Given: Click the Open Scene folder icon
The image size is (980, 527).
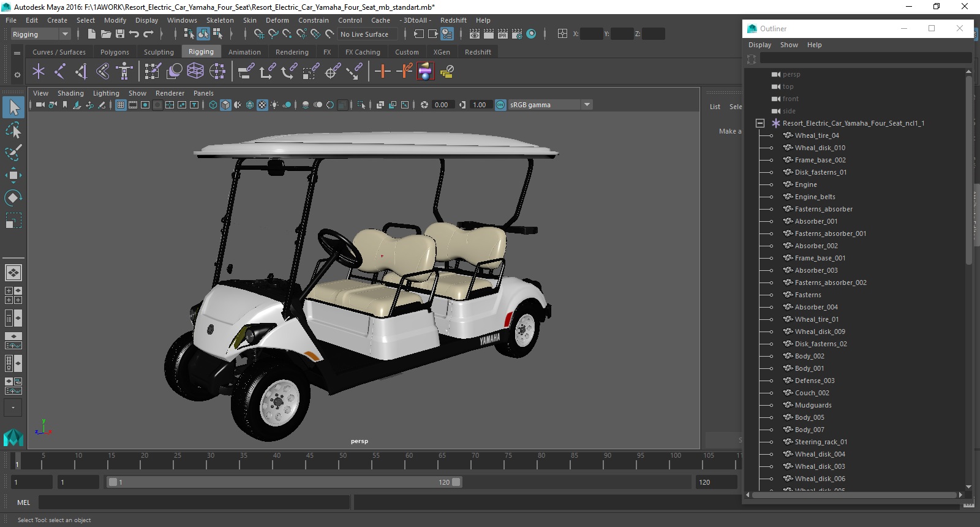Looking at the screenshot, I should pyautogui.click(x=106, y=34).
